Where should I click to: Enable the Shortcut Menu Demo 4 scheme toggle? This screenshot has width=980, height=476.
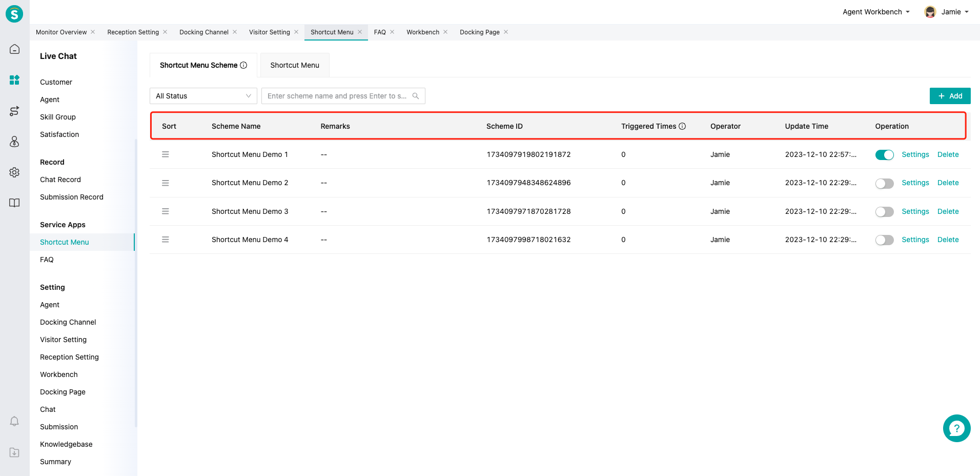tap(884, 240)
